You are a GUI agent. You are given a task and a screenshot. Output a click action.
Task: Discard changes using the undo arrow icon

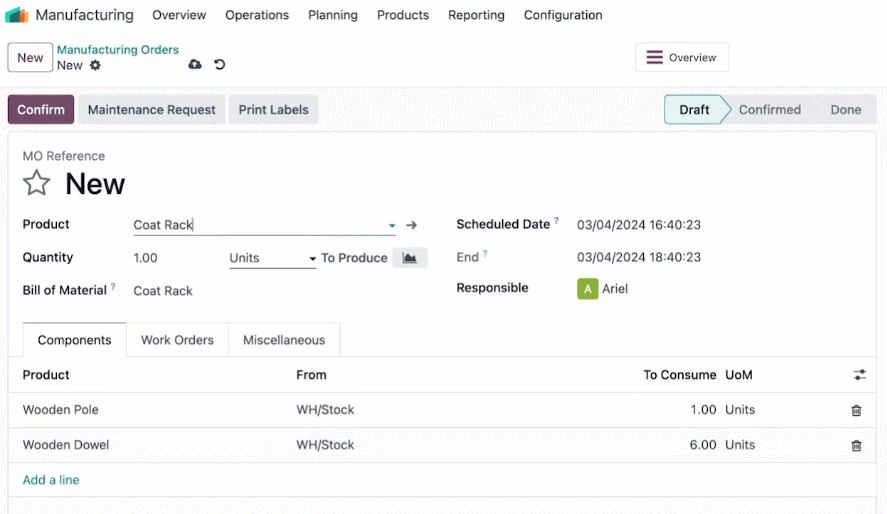(219, 64)
